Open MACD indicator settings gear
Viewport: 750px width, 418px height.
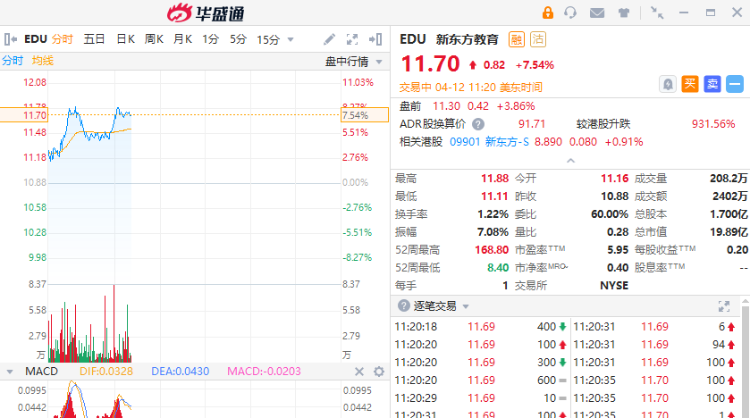pos(379,371)
